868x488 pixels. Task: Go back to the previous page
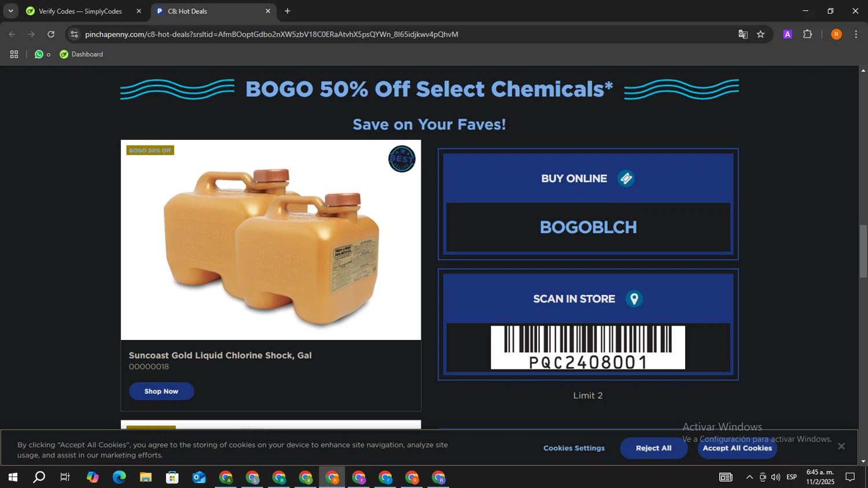(x=12, y=34)
